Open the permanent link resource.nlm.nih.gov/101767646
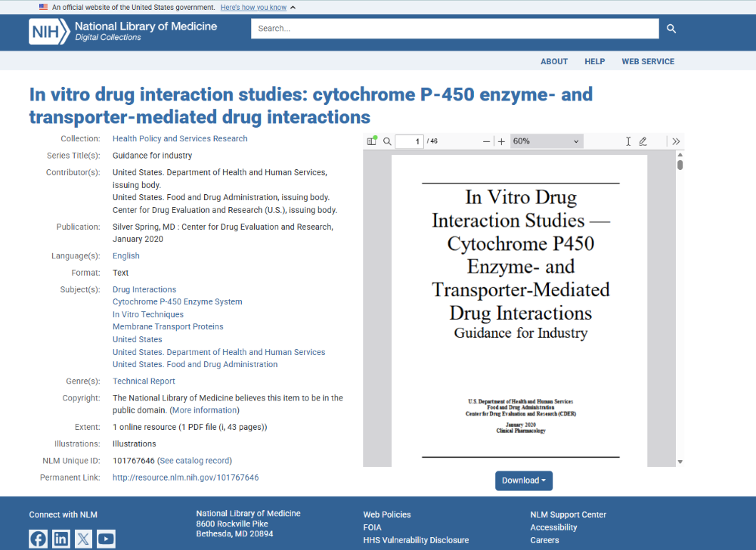Viewport: 756px width, 550px height. tap(186, 477)
